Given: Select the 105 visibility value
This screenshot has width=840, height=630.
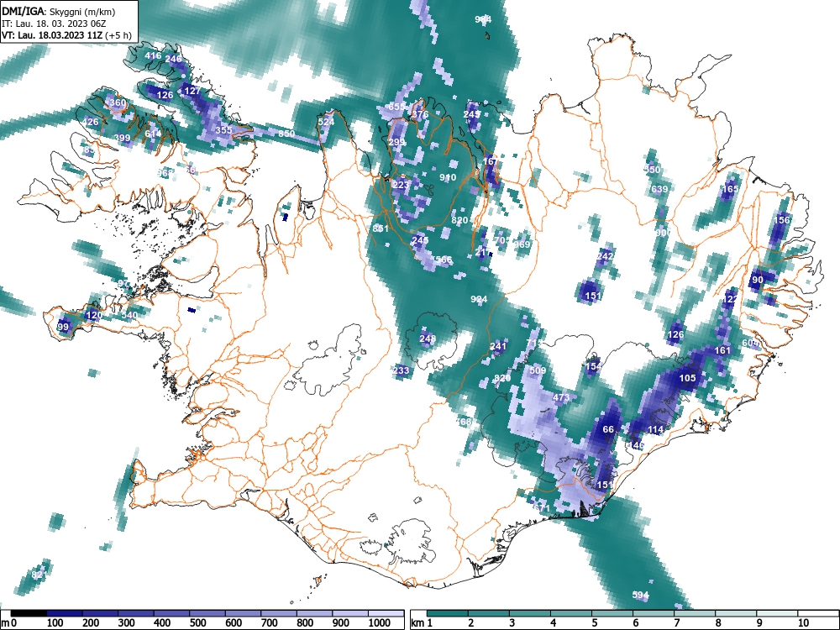Looking at the screenshot, I should 687,378.
